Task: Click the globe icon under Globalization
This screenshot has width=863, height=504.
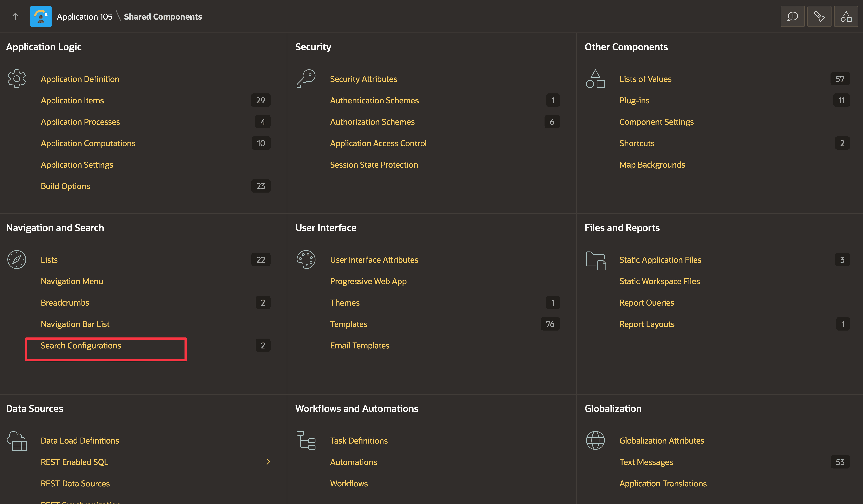Action: [x=596, y=441]
